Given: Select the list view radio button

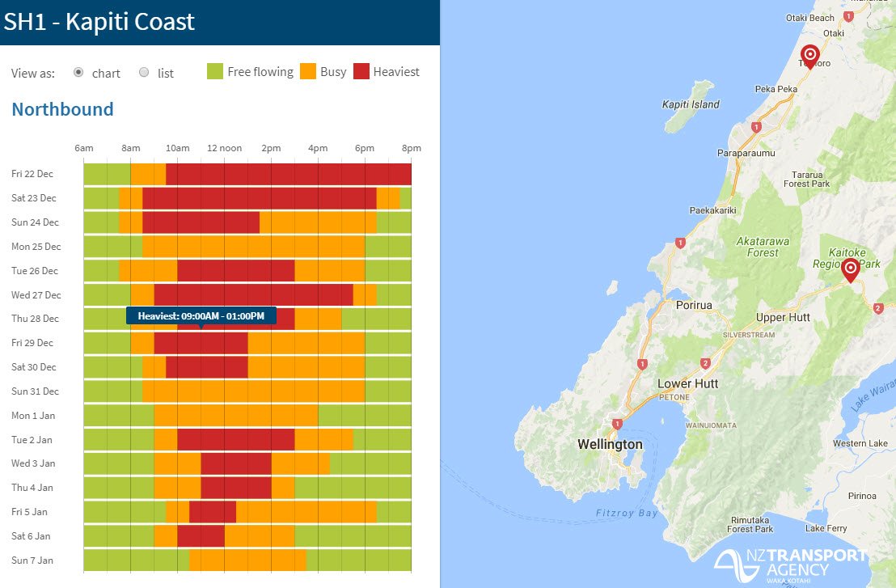Looking at the screenshot, I should 144,73.
